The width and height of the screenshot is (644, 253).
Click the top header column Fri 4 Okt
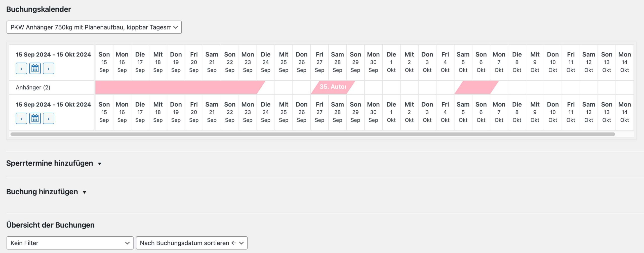[445, 62]
